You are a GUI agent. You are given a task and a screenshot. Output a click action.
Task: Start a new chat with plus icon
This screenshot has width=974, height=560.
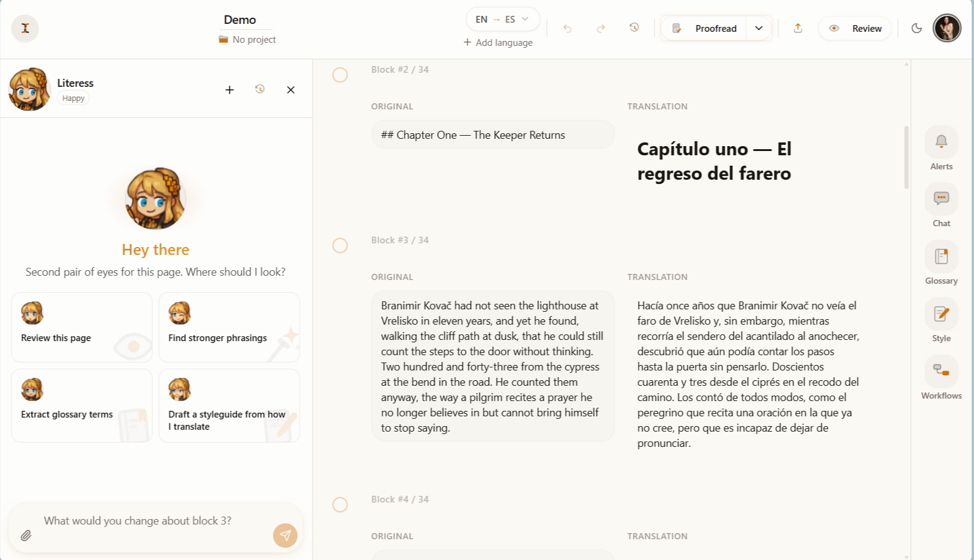(x=229, y=90)
